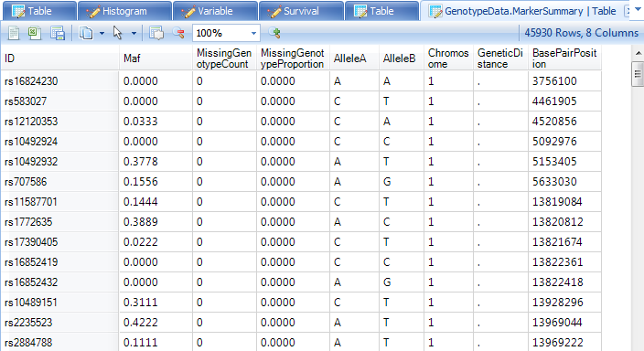The height and width of the screenshot is (351, 644).
Task: Select the rs16824230 ID cell
Action: tap(60, 80)
